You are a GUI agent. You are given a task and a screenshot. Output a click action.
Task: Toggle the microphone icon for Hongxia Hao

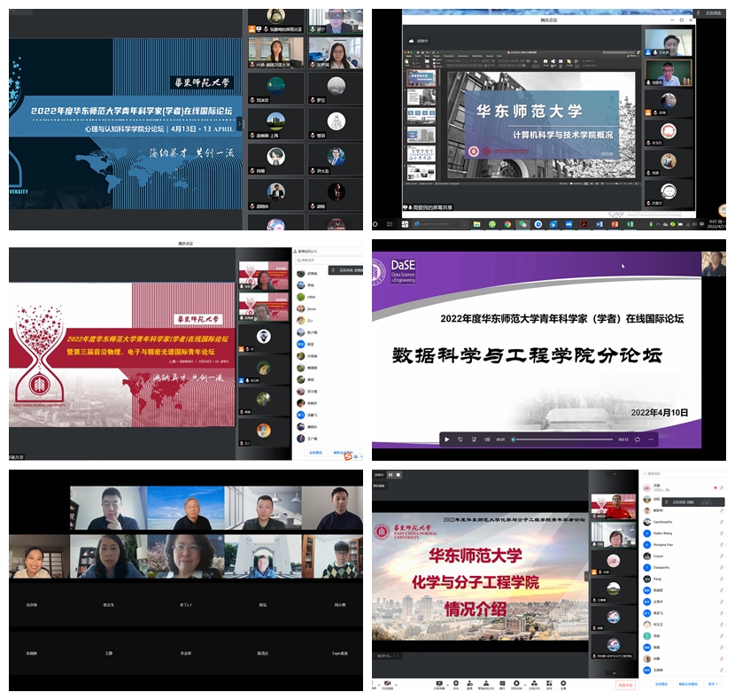[722, 545]
